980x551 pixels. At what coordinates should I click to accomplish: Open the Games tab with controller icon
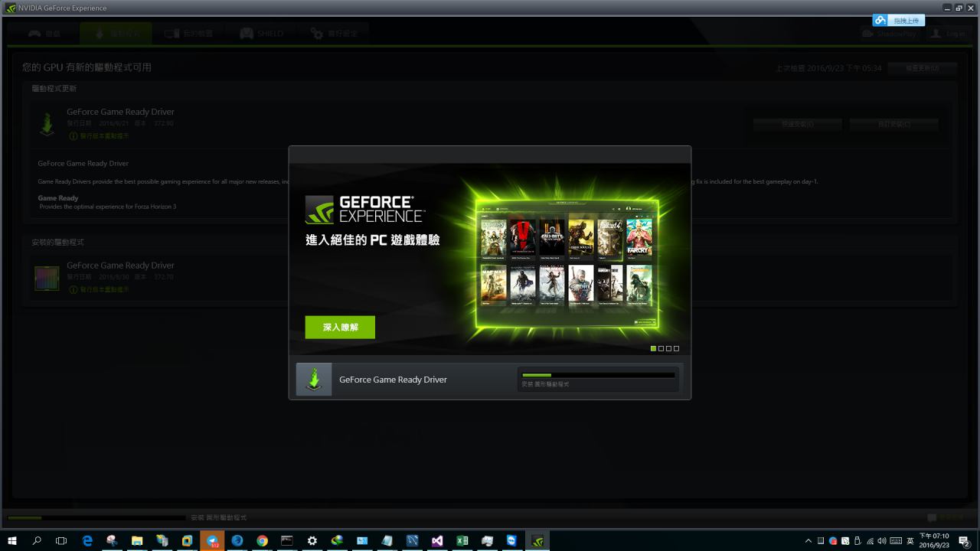44,34
